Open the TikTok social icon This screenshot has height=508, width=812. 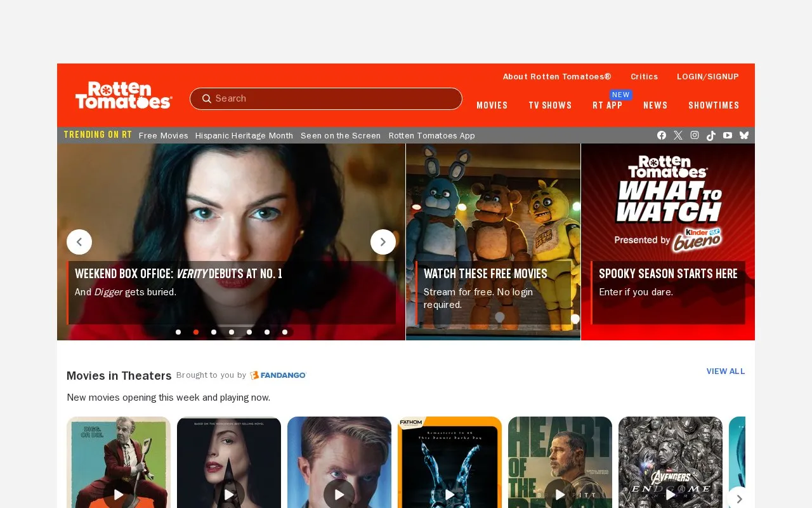point(711,135)
